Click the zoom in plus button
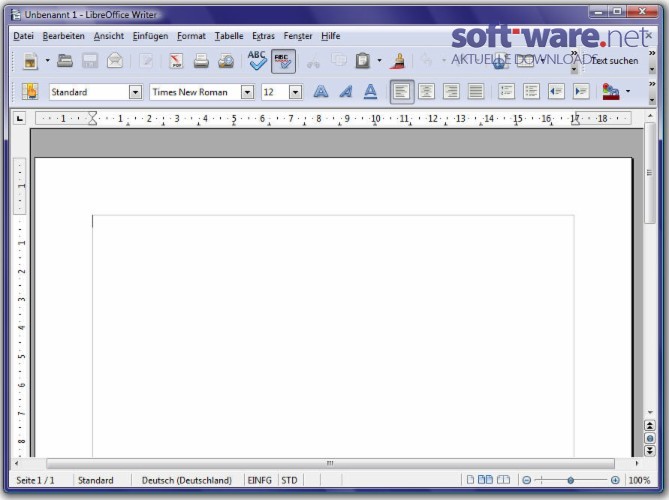This screenshot has height=500, width=669. tap(615, 480)
